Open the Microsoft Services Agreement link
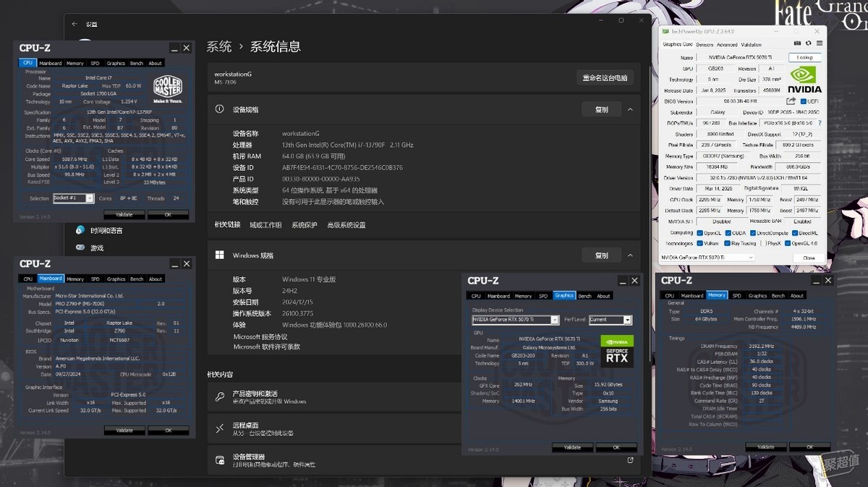 tap(260, 336)
